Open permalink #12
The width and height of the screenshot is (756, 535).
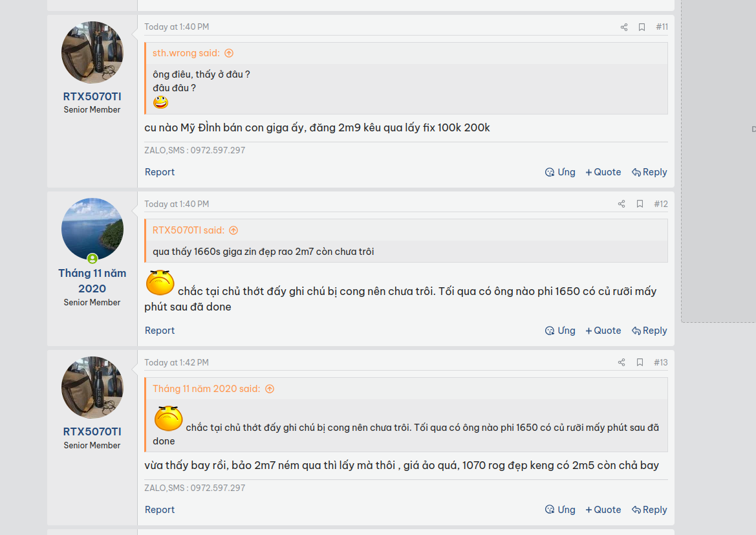661,204
